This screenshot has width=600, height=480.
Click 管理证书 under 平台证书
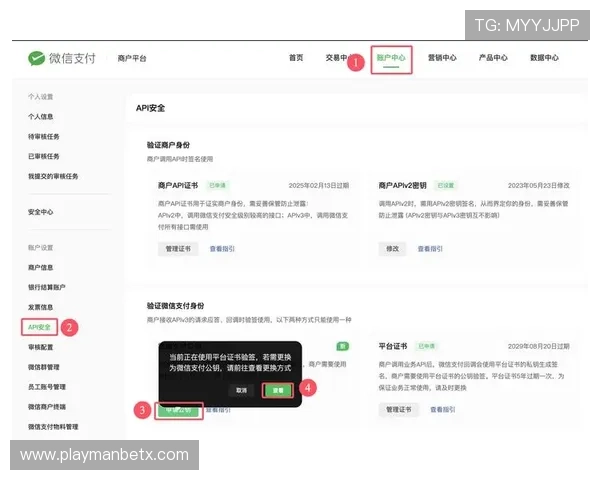tap(399, 410)
